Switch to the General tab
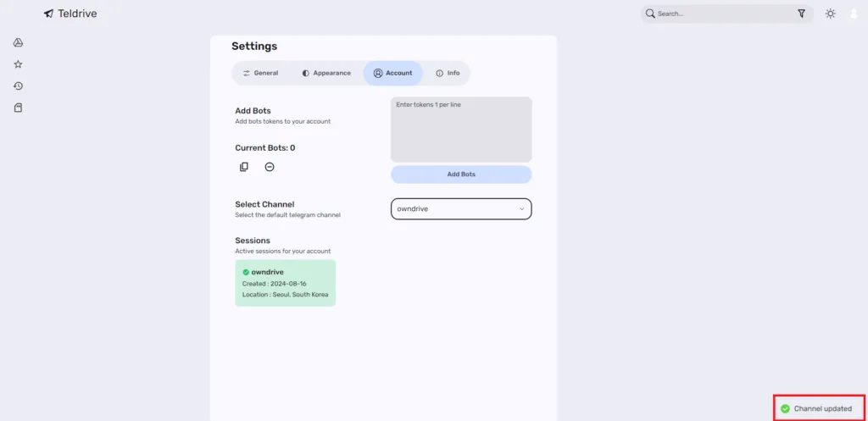This screenshot has width=868, height=421. coord(260,73)
